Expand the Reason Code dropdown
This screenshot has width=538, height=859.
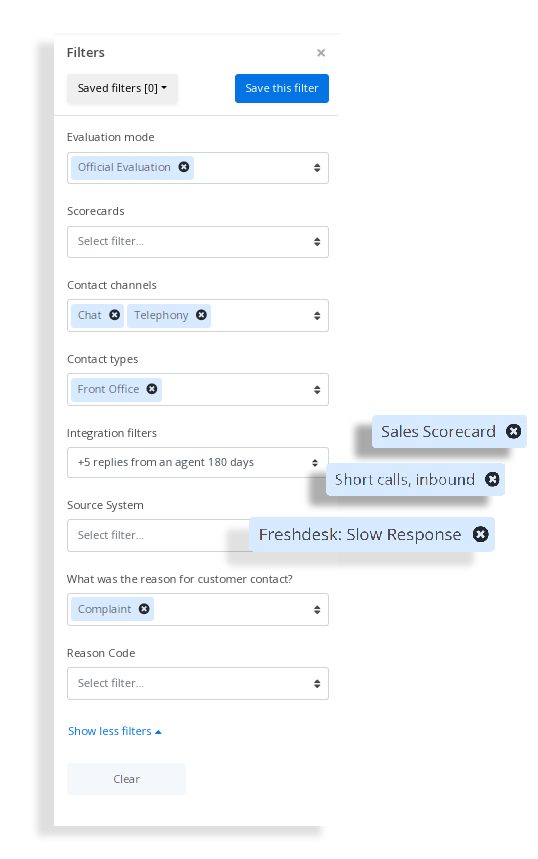coord(198,683)
